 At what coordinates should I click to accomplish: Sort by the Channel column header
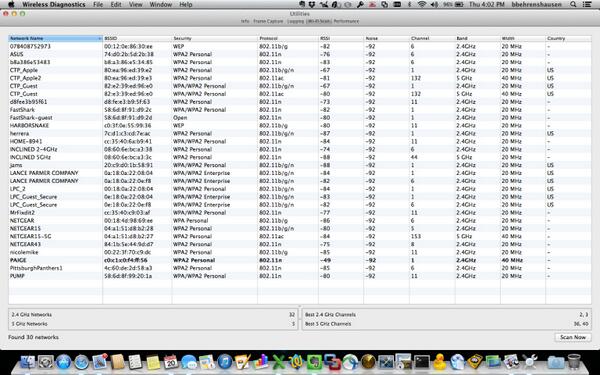(432, 39)
